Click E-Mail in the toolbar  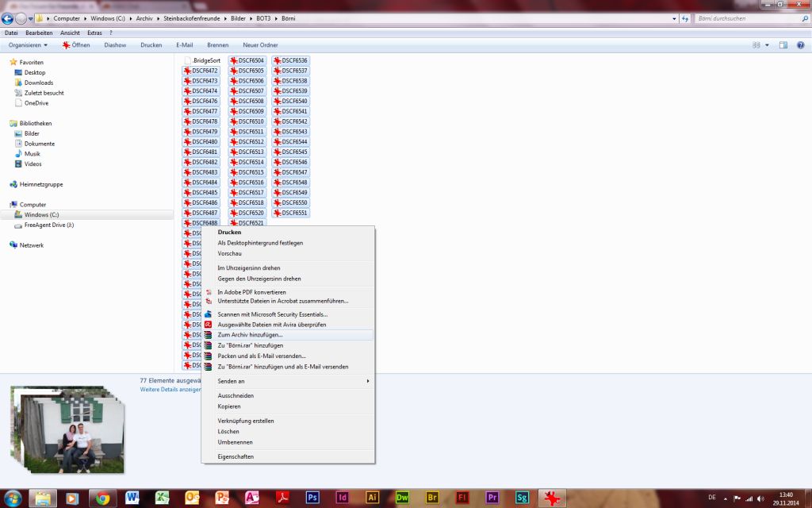click(184, 45)
